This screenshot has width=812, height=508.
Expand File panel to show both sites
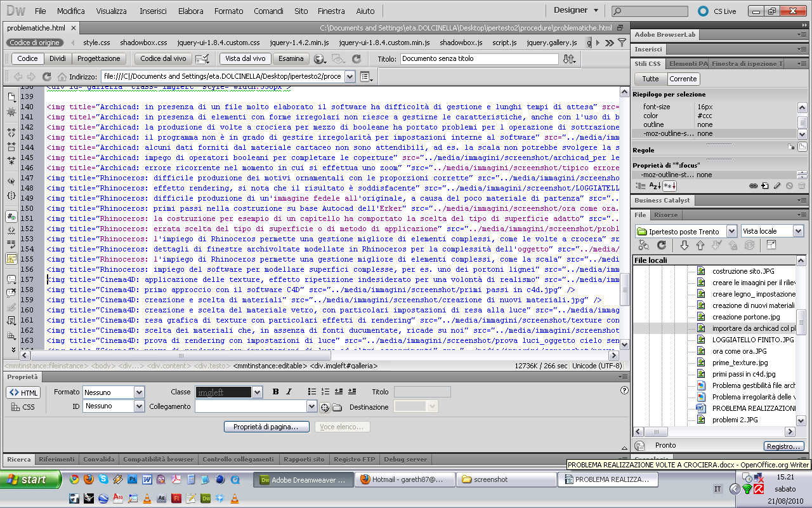pos(771,245)
